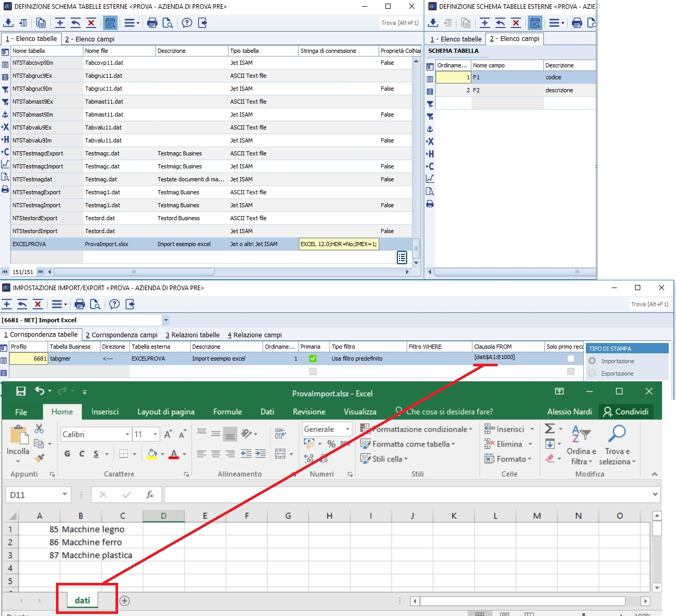Select the Esportazione radio button
The height and width of the screenshot is (616, 676).
click(x=592, y=373)
